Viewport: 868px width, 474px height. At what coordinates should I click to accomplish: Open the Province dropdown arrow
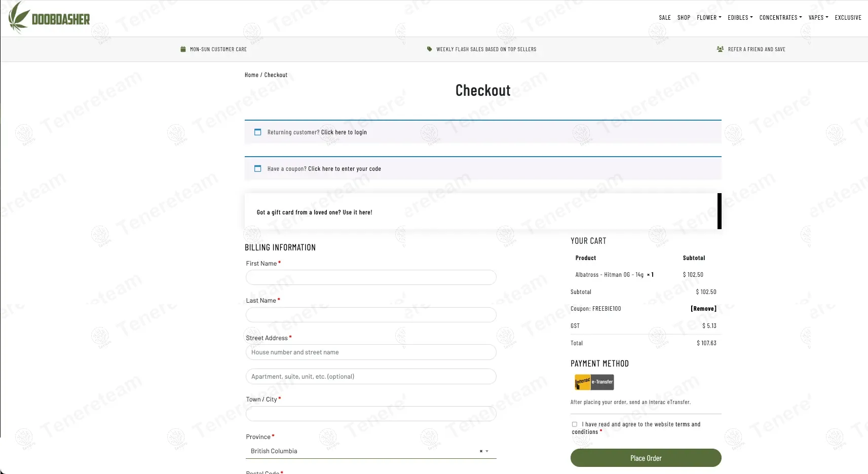(487, 451)
